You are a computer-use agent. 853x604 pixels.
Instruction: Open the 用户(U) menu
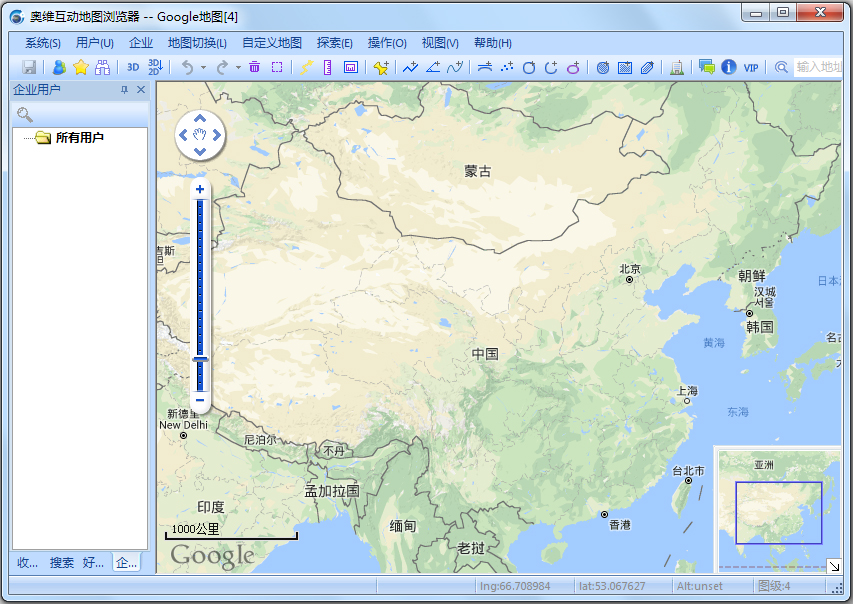pos(95,43)
